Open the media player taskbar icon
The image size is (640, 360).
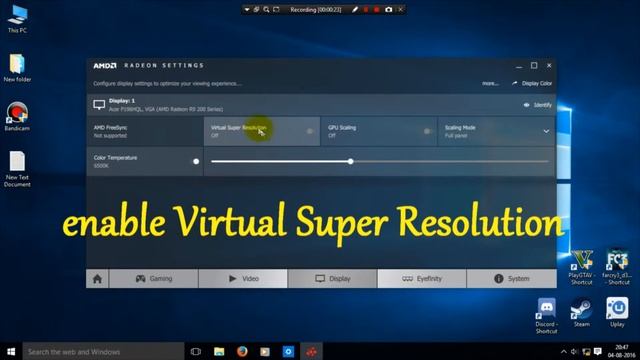click(265, 351)
